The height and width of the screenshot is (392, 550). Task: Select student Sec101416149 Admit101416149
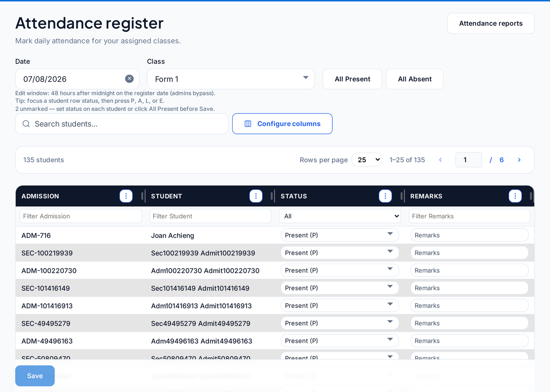(x=200, y=288)
